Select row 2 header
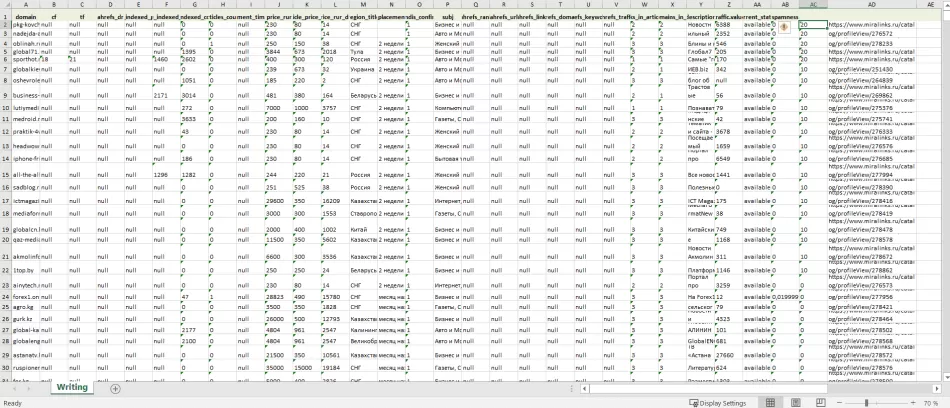 5,26
